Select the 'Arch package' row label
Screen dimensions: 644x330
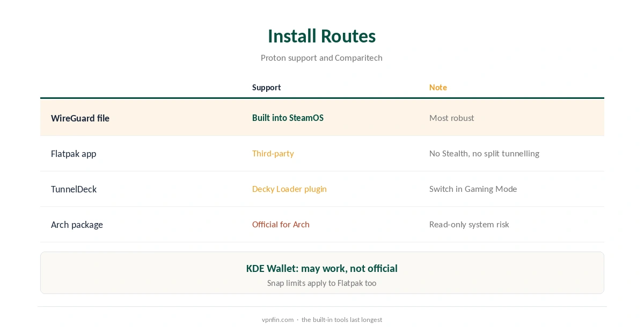[x=77, y=225]
